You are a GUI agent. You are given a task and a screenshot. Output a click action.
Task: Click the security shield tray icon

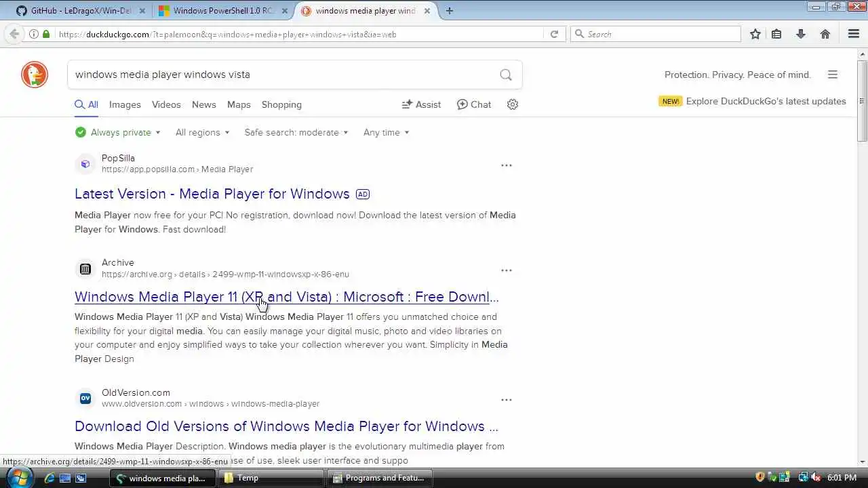pyautogui.click(x=760, y=478)
